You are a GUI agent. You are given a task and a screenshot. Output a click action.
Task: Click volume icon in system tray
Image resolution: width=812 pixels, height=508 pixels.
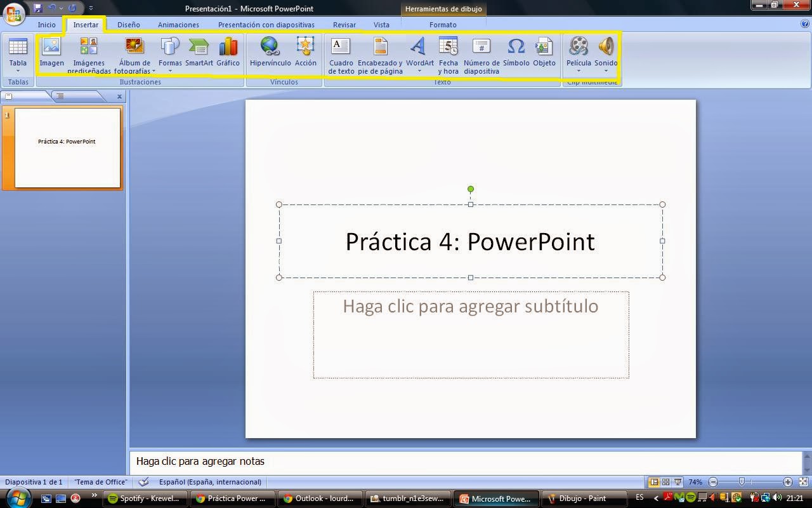click(x=778, y=498)
